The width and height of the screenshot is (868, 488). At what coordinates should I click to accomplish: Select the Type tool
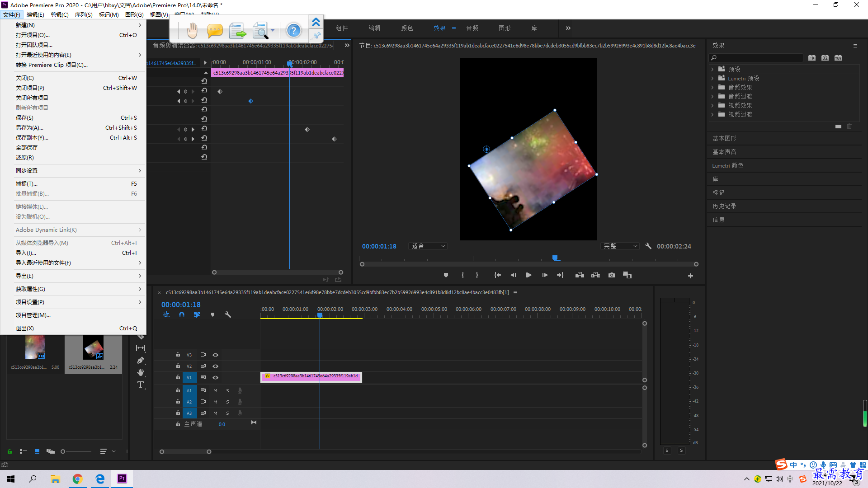point(141,385)
